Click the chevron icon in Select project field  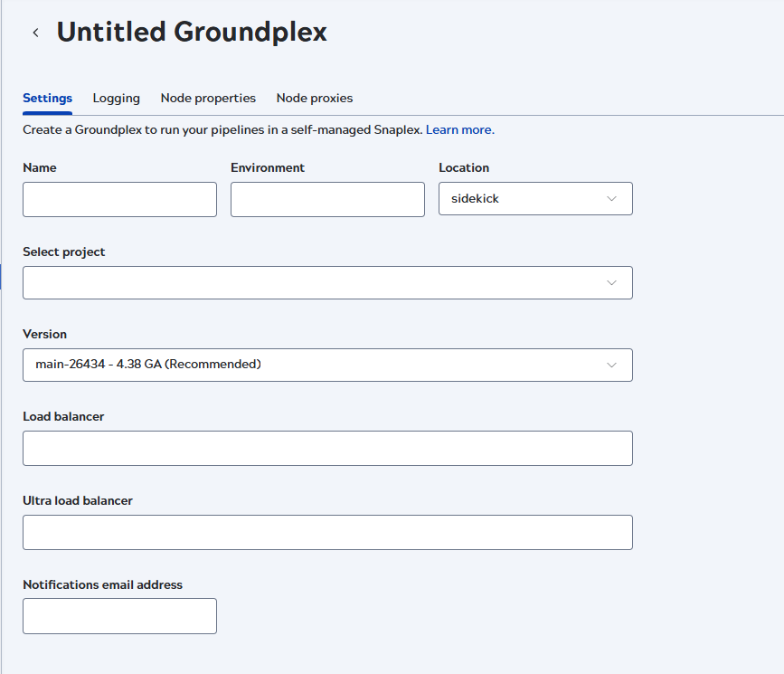[611, 283]
